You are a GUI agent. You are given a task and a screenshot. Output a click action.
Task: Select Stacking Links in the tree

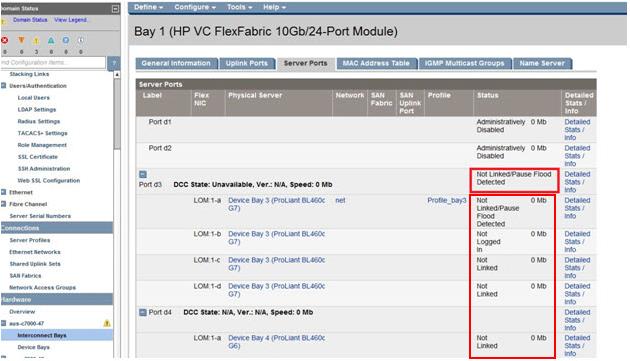[x=29, y=74]
